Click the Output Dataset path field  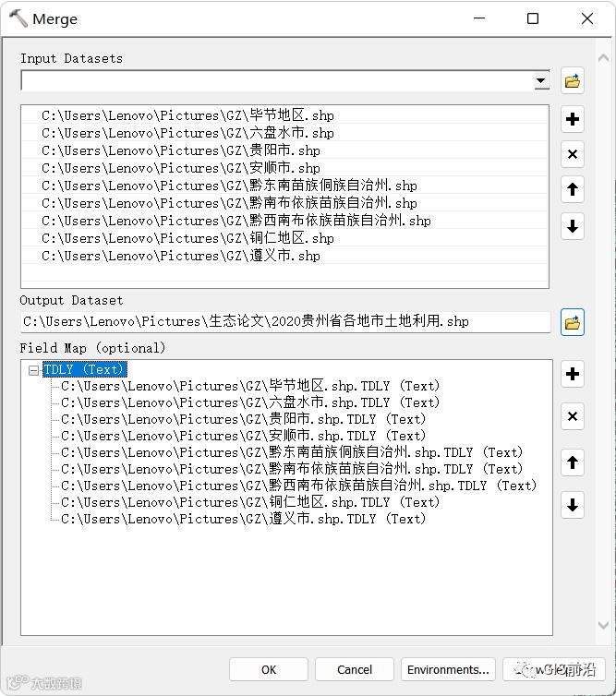pyautogui.click(x=285, y=321)
